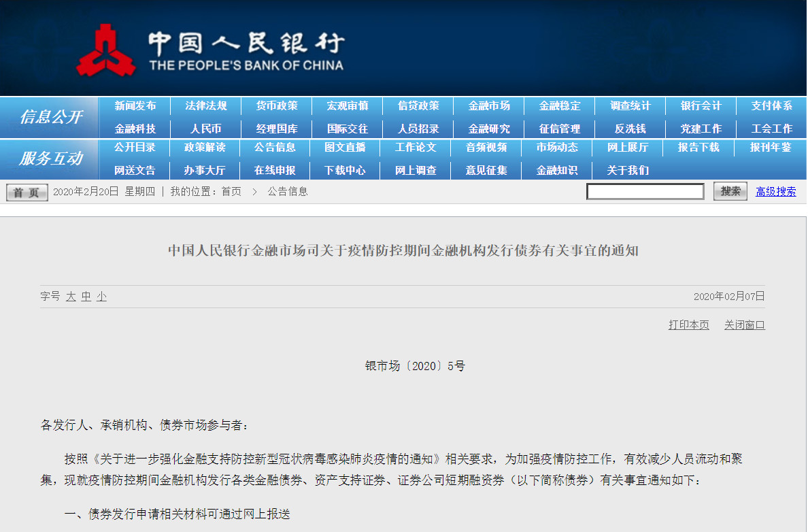Open the 货币政策 menu item
This screenshot has width=808, height=532.
pos(277,106)
